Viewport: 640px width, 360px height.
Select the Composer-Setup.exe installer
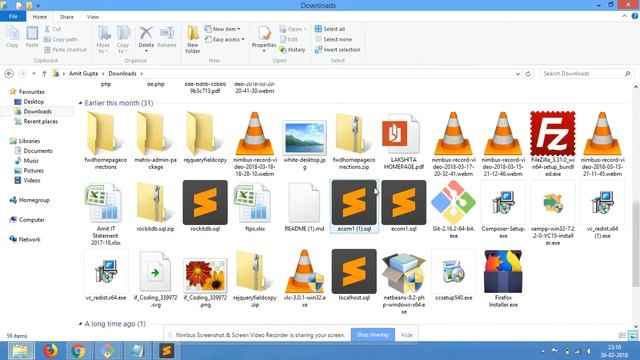coord(503,210)
